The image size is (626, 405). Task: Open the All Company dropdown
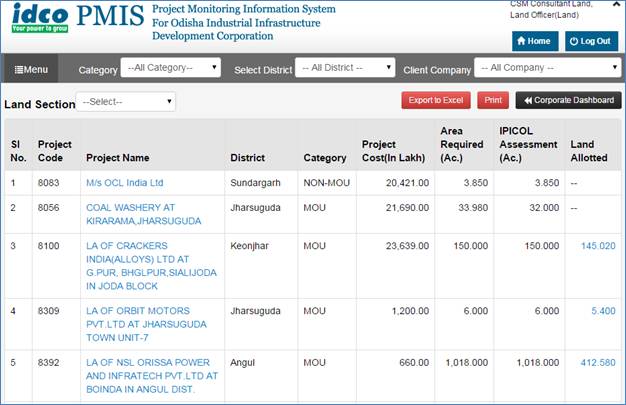[547, 68]
